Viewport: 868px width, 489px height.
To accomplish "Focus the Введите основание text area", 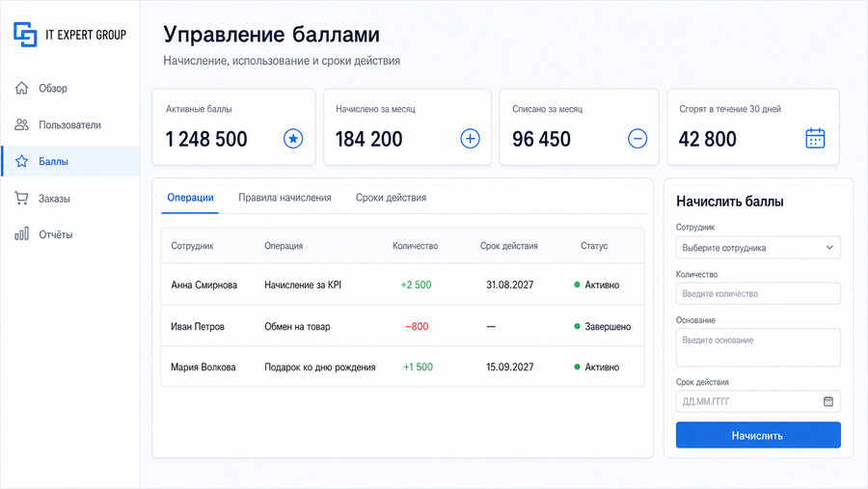I will (x=758, y=347).
